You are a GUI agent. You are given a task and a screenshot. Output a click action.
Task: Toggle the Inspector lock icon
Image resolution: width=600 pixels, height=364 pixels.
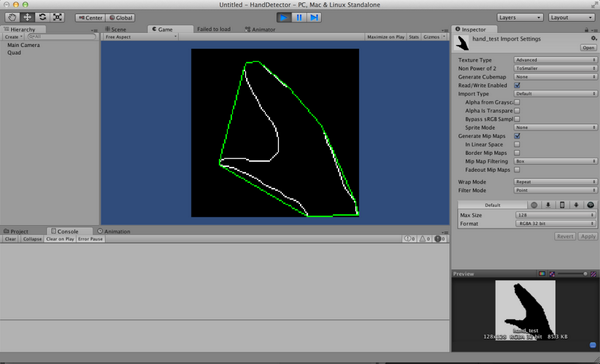(586, 29)
